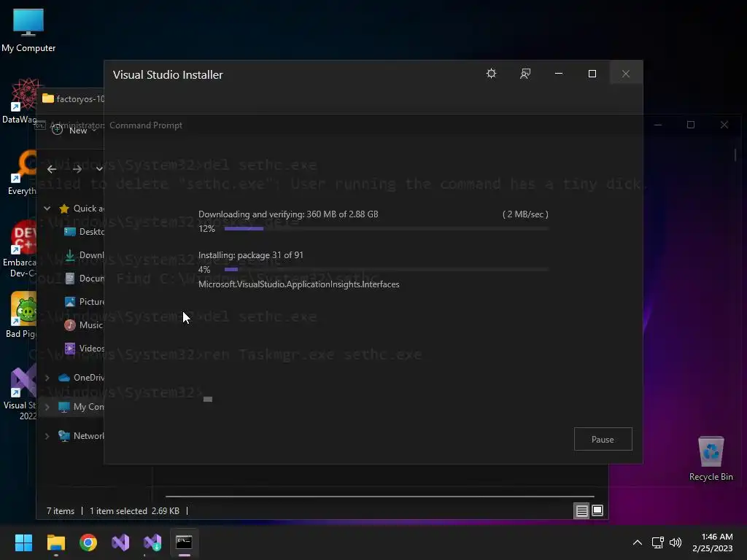Open the clock showing 1:46 AM
This screenshot has width=747, height=560.
(x=712, y=542)
